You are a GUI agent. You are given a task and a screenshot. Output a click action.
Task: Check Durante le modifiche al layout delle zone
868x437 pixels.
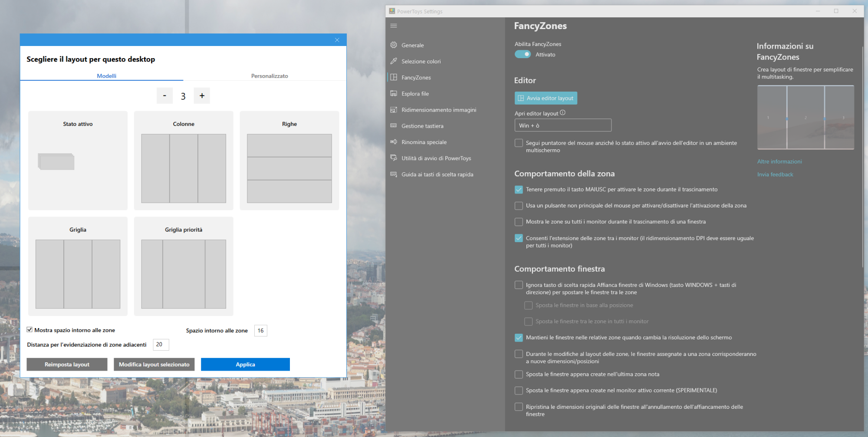pos(519,354)
